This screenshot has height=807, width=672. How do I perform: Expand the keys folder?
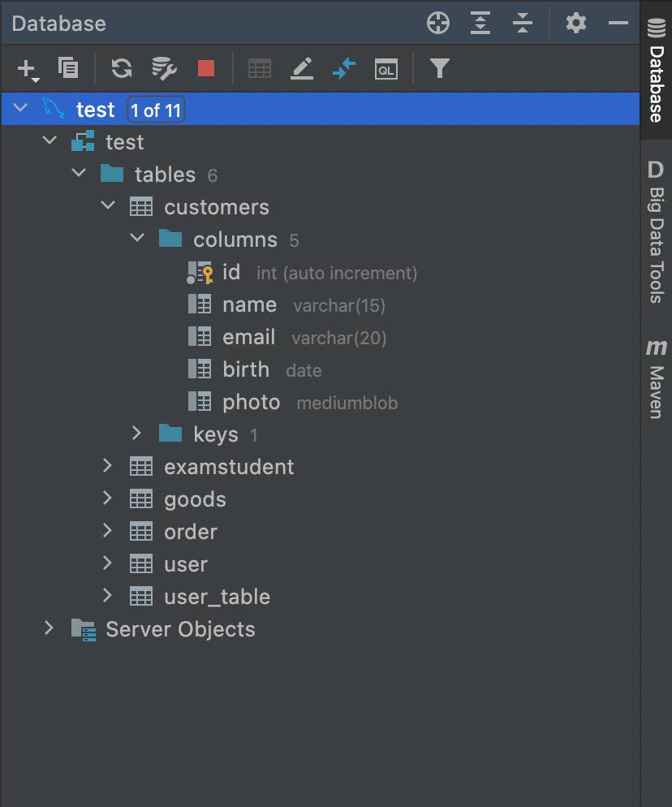point(136,433)
